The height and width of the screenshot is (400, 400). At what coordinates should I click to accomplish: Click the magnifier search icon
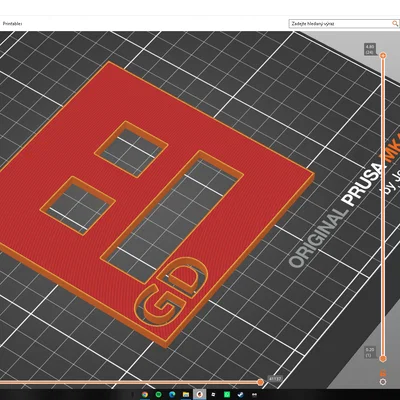(395, 23)
